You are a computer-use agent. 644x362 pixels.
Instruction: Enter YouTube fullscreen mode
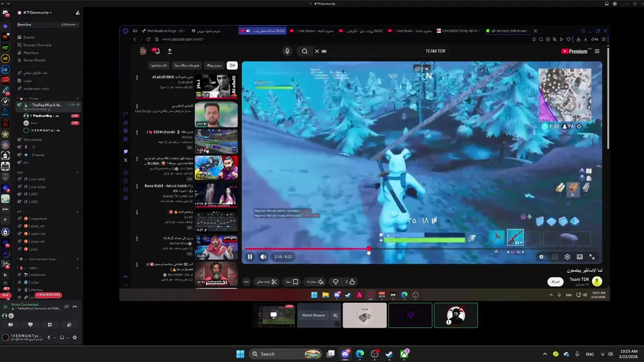coord(592,257)
